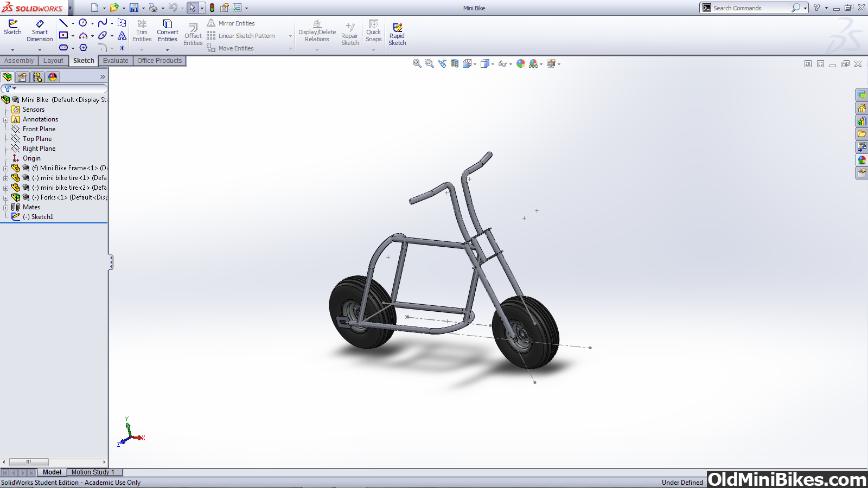Viewport: 868px width, 488px height.
Task: Expand mini bike tire<2> node
Action: pos(6,188)
